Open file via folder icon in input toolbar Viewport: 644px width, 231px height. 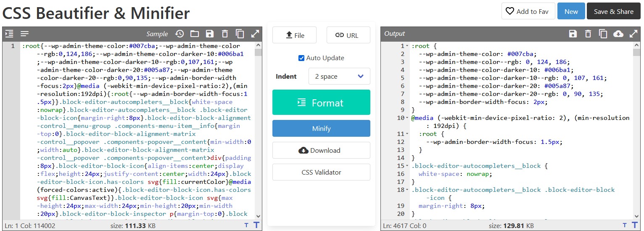point(194,34)
